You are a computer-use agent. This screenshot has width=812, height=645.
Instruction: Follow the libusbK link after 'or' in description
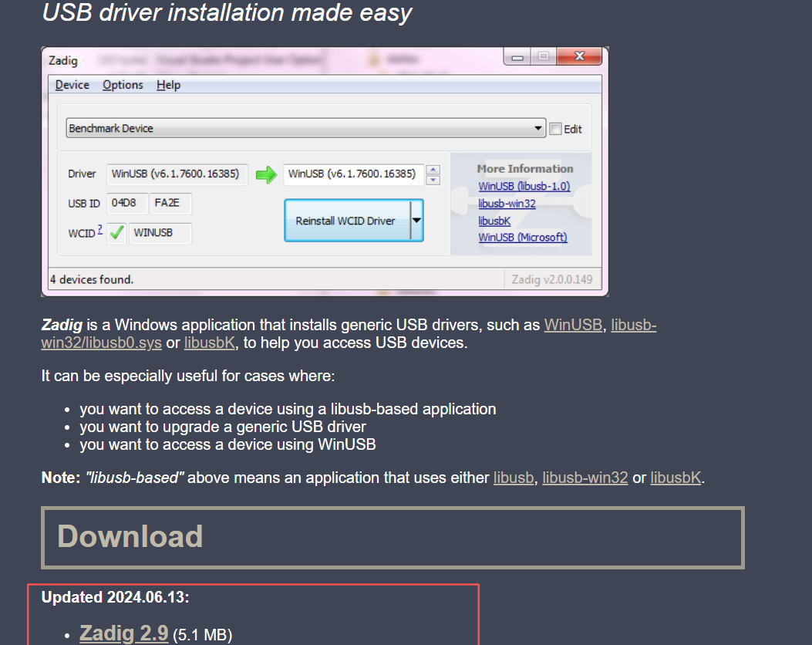point(209,343)
